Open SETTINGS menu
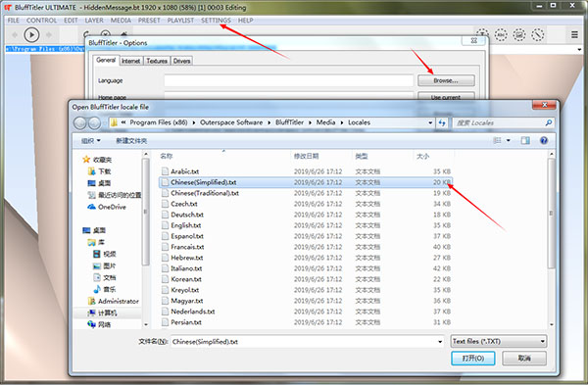The width and height of the screenshot is (588, 385). [x=216, y=21]
